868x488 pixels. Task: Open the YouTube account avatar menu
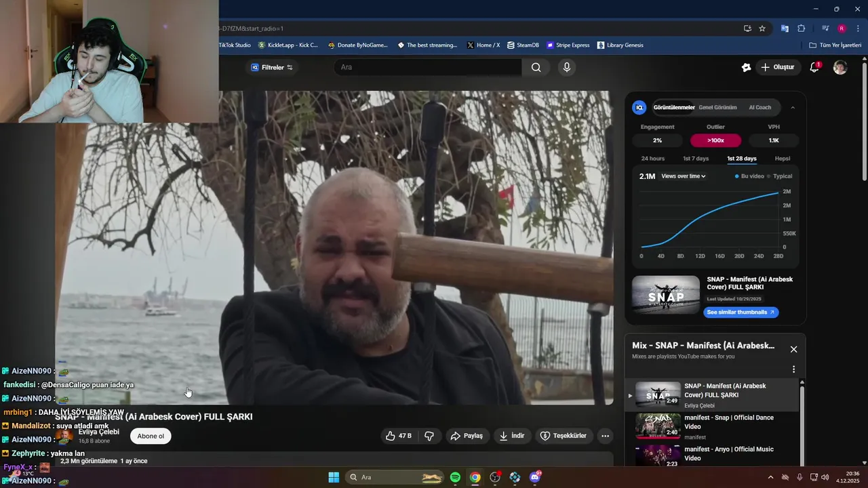coord(840,67)
